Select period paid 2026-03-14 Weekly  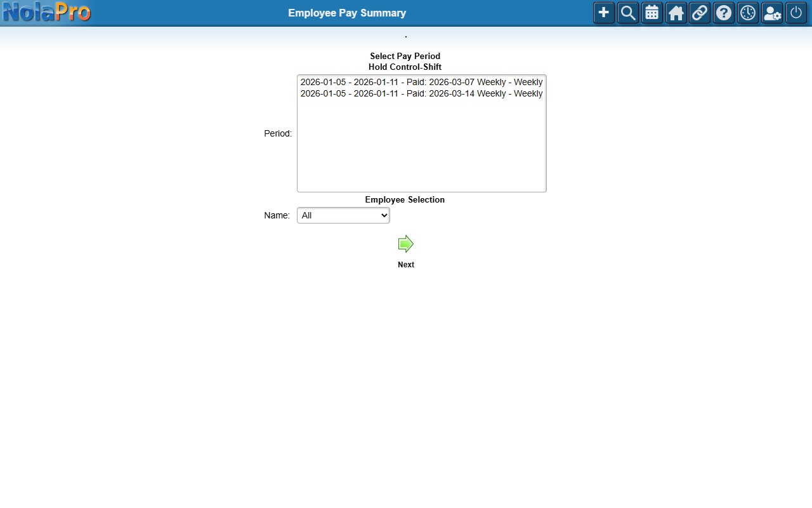click(421, 93)
